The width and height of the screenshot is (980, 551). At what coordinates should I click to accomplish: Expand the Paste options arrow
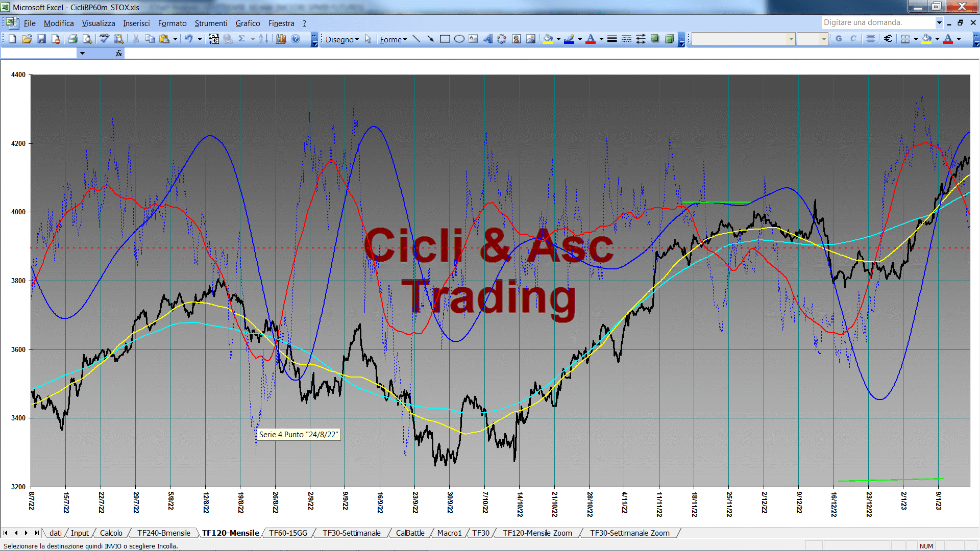(x=175, y=39)
